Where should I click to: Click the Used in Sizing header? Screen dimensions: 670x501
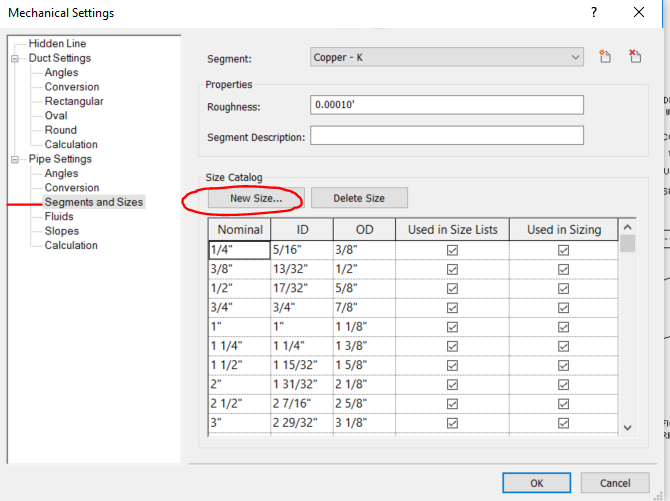click(564, 230)
